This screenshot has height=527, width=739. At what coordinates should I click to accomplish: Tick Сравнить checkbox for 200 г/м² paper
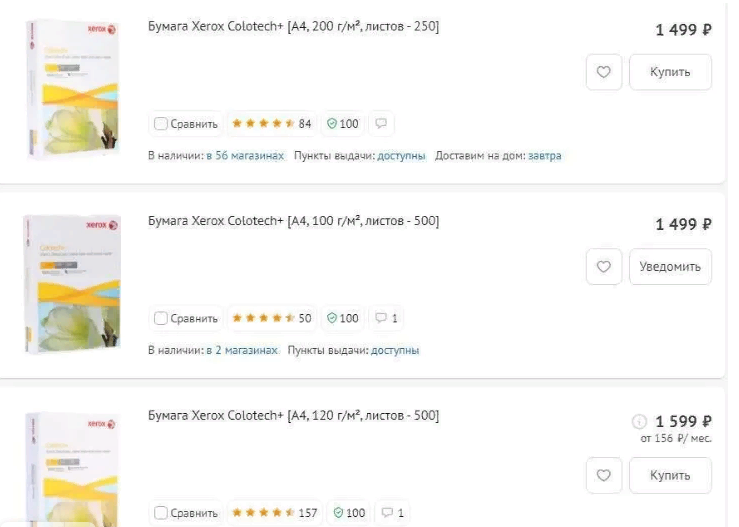click(161, 124)
